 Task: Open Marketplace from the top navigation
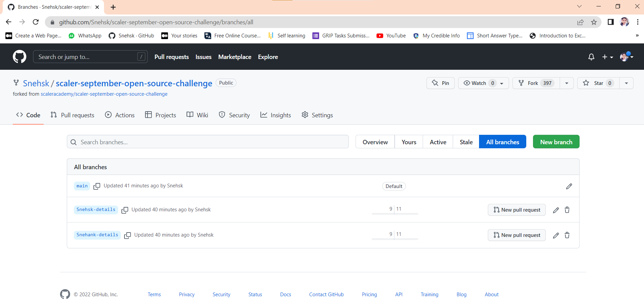(234, 57)
